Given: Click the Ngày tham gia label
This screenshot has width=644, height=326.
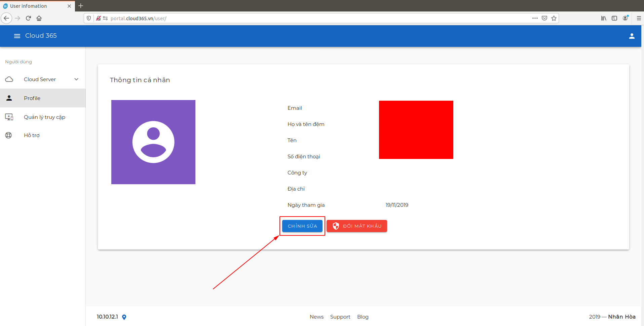Looking at the screenshot, I should pos(306,205).
